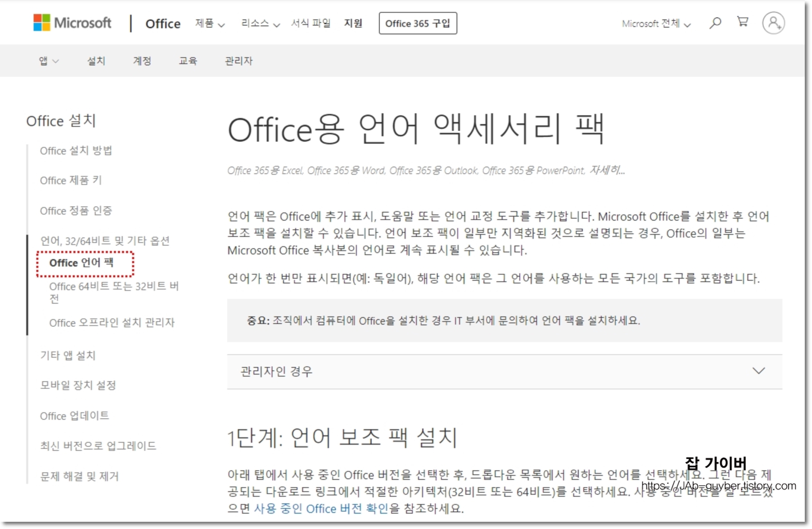Screen dimensions: 812x529
Task: Open 최신 버전으로 업그레이드 in sidebar
Action: point(98,446)
